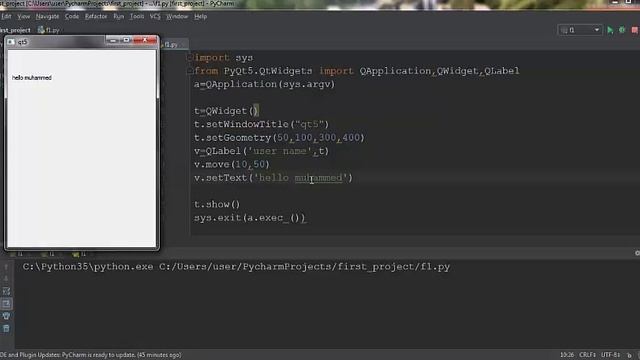The height and width of the screenshot is (360, 640).
Task: Open the View menu
Action: point(24,17)
